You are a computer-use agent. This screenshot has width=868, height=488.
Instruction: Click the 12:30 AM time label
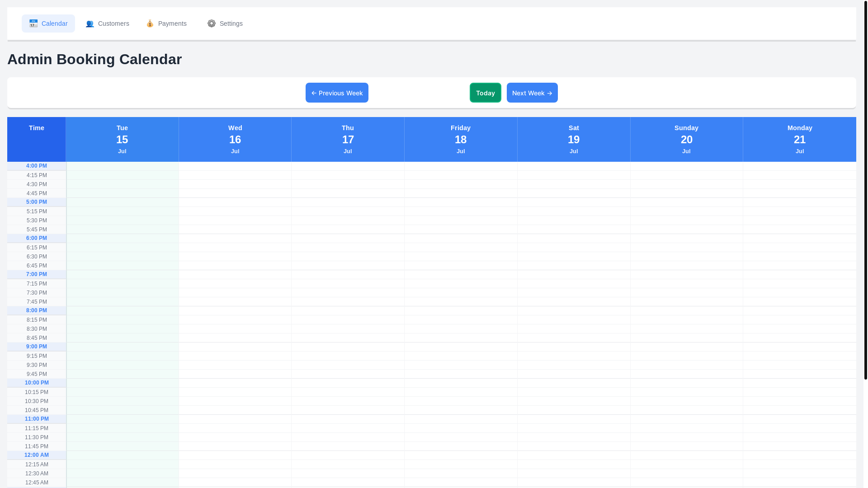[x=37, y=474]
